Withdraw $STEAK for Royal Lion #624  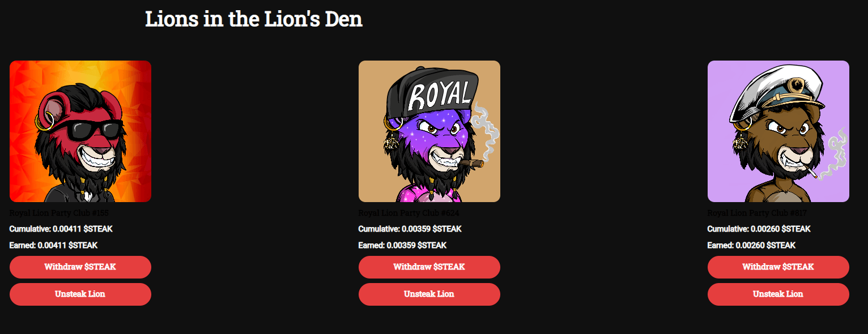(x=429, y=267)
